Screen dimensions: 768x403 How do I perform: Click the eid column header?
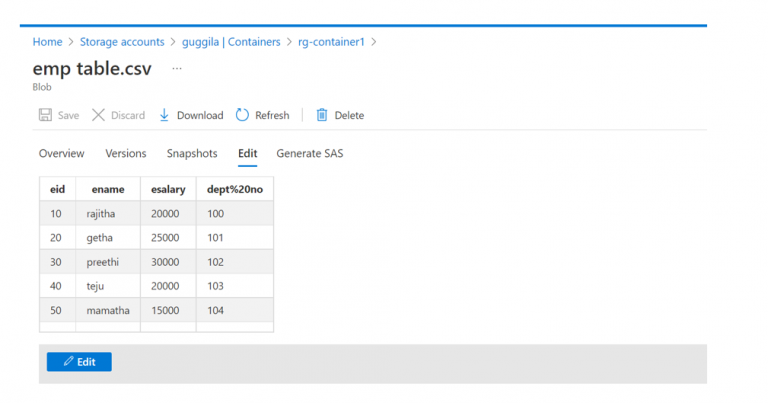click(57, 189)
